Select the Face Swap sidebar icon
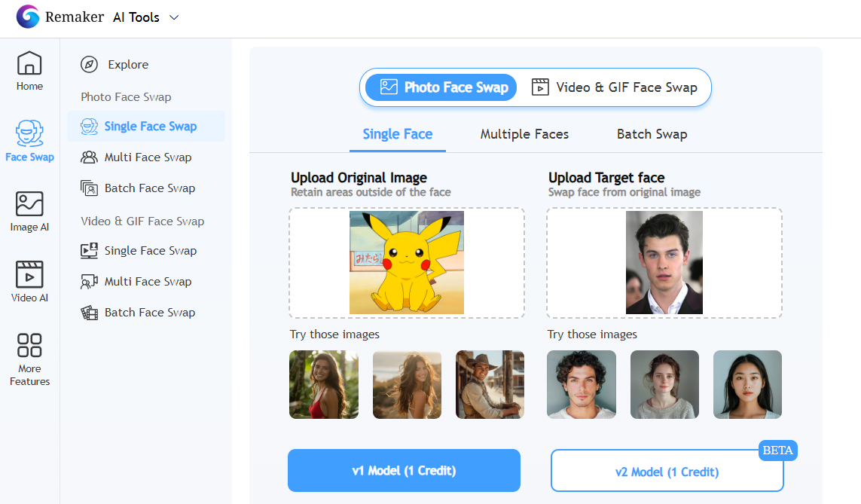Image resolution: width=861 pixels, height=504 pixels. [29, 133]
